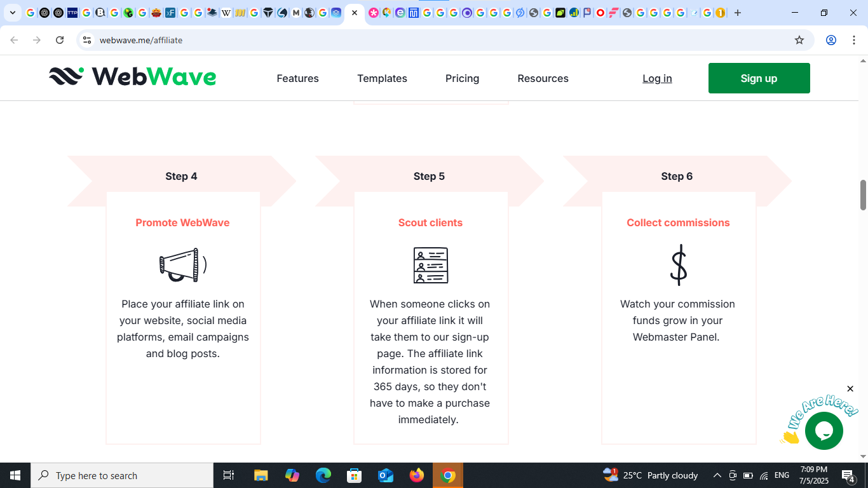Switch to the pink asterisk icon tab
This screenshot has height=488, width=868.
[x=374, y=13]
